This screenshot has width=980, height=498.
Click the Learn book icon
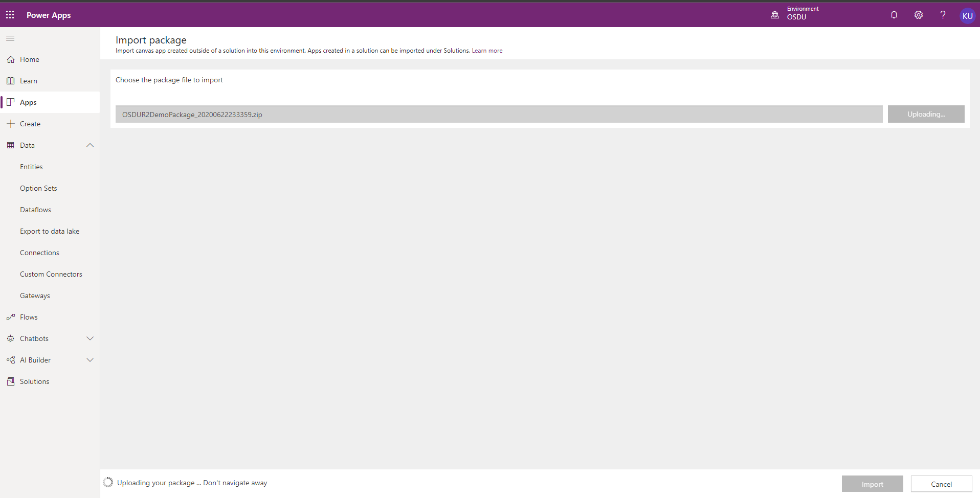pyautogui.click(x=11, y=81)
